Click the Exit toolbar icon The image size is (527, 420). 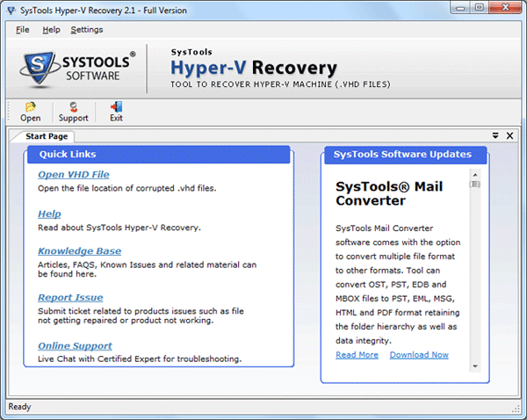[x=116, y=107]
